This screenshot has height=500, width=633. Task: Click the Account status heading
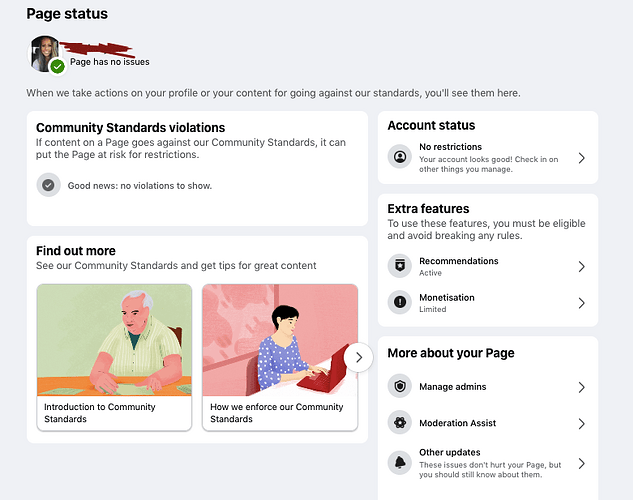[x=431, y=126]
